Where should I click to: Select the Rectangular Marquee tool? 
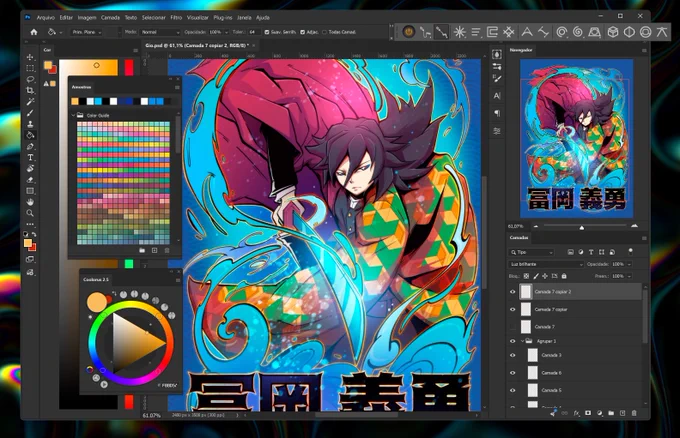(x=30, y=68)
